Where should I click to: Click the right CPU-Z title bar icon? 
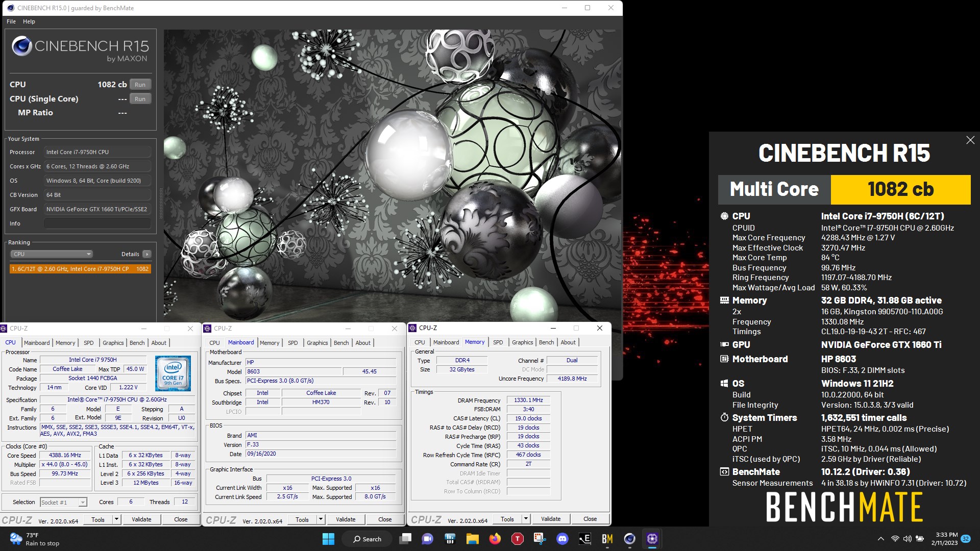[413, 328]
